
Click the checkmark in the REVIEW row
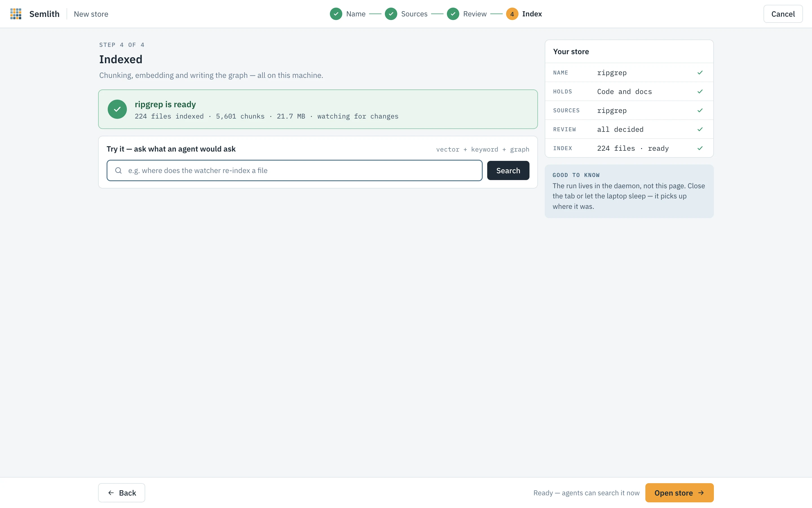click(x=700, y=129)
